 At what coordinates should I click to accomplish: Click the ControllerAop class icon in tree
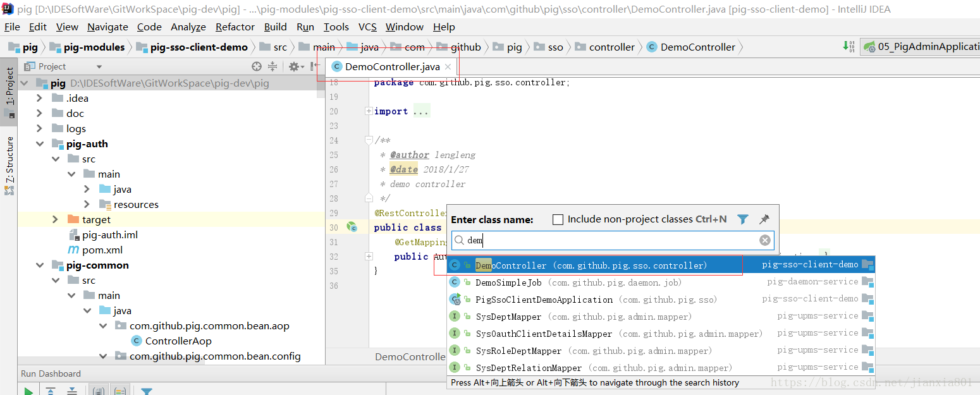point(136,341)
